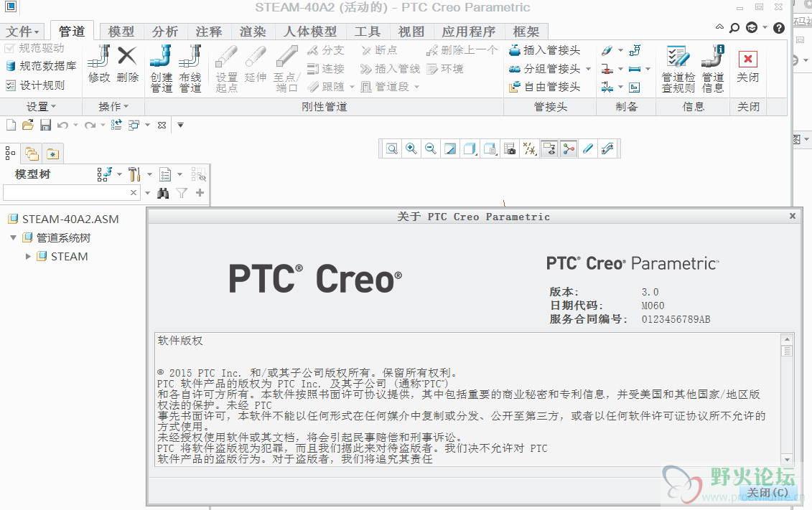Screen dimensions: 812x510
Task: Click the 设置起点 (set start point) icon
Action: [x=226, y=57]
